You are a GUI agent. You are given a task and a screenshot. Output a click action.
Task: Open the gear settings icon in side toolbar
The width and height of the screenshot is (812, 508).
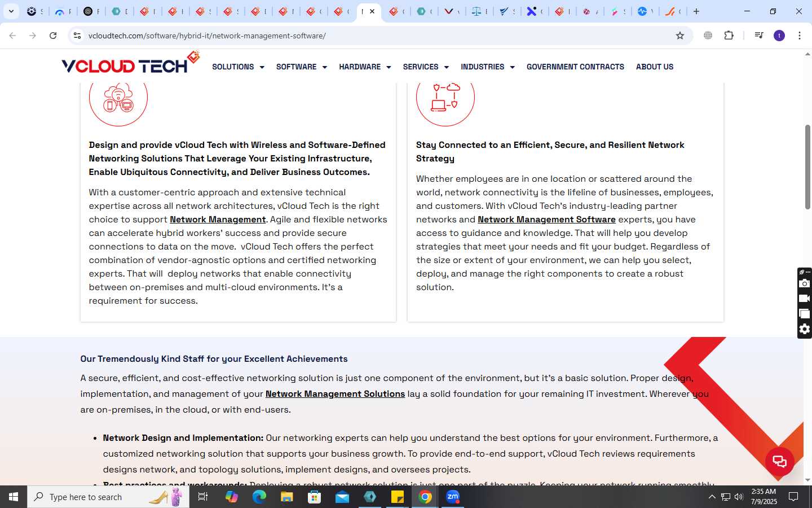coord(805,329)
